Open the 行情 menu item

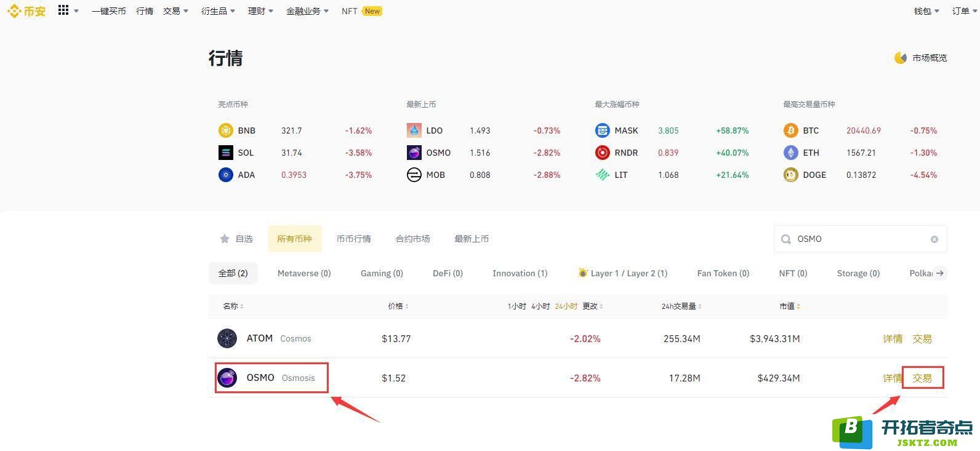[145, 11]
